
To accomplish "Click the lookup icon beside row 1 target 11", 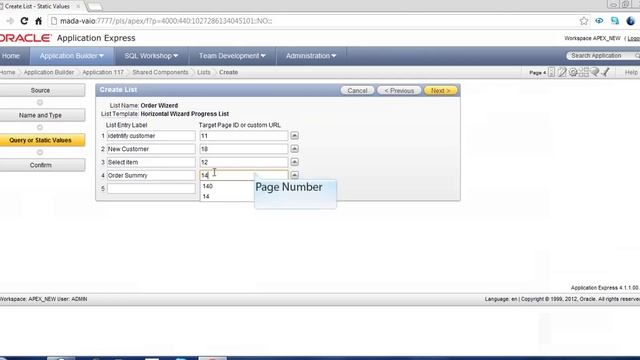I will click(294, 136).
